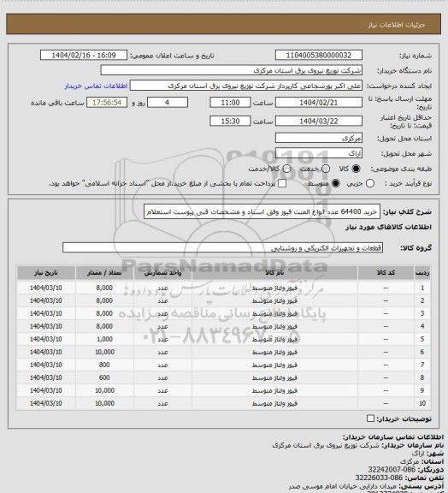Select item name in table row 1

pos(274,288)
